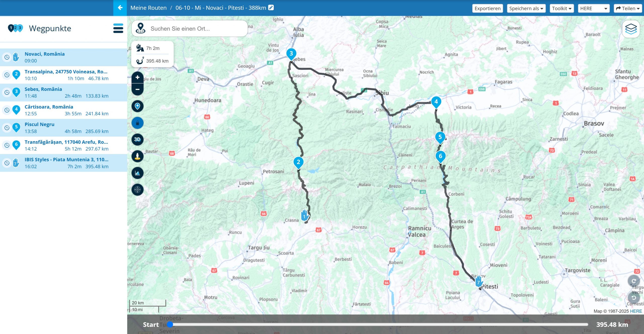The width and height of the screenshot is (644, 334).
Task: Click the route progress slider handle
Action: [170, 324]
